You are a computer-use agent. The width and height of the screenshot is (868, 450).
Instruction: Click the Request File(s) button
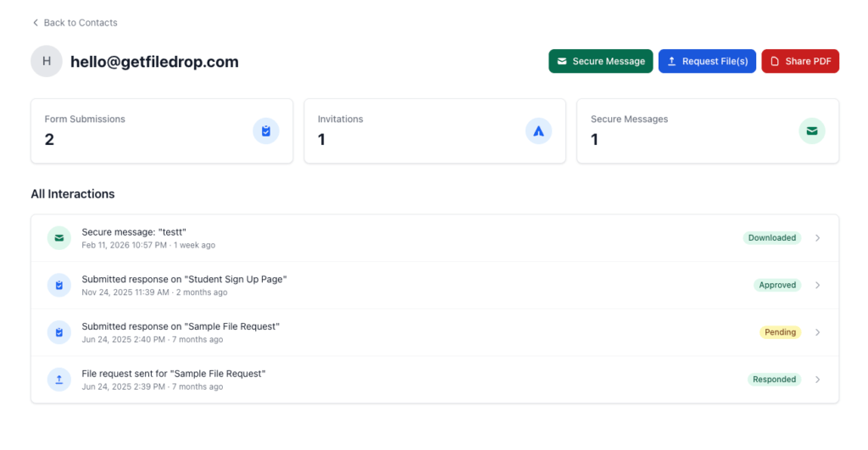[707, 61]
